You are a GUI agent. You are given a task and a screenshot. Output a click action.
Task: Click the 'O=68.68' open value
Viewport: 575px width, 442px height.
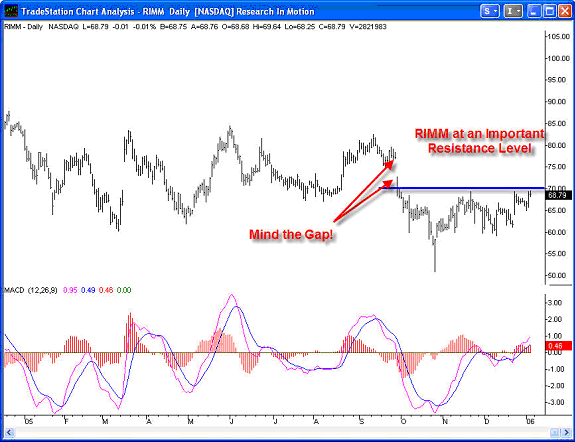[x=235, y=27]
